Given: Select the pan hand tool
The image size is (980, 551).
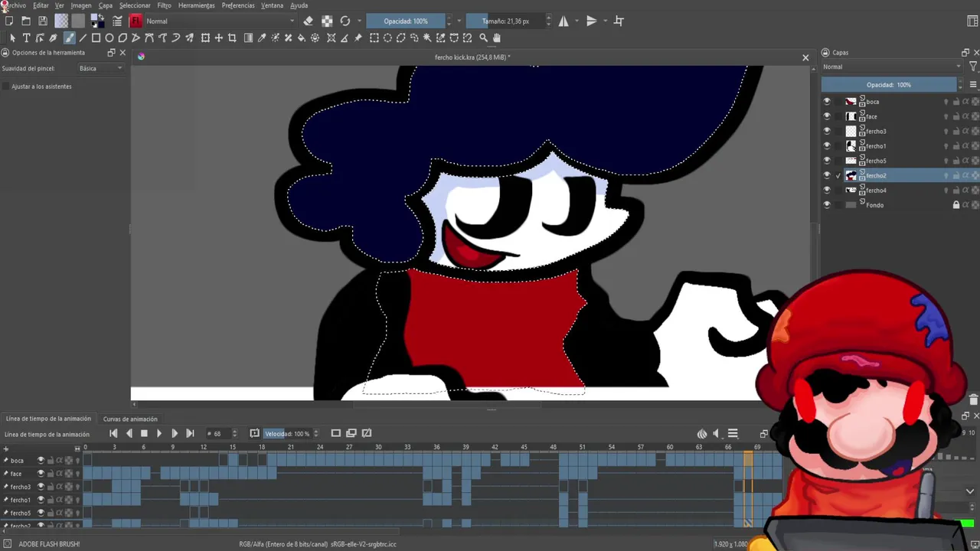Looking at the screenshot, I should [496, 37].
